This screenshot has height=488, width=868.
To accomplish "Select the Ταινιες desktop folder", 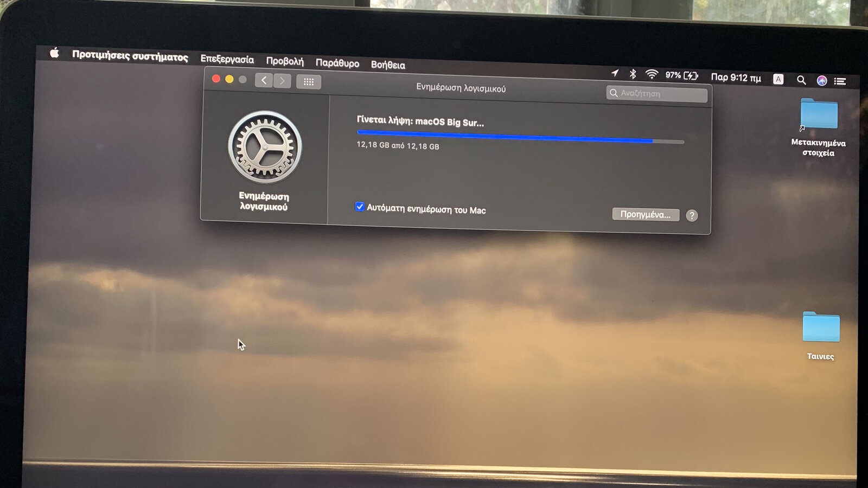I will 821,335.
